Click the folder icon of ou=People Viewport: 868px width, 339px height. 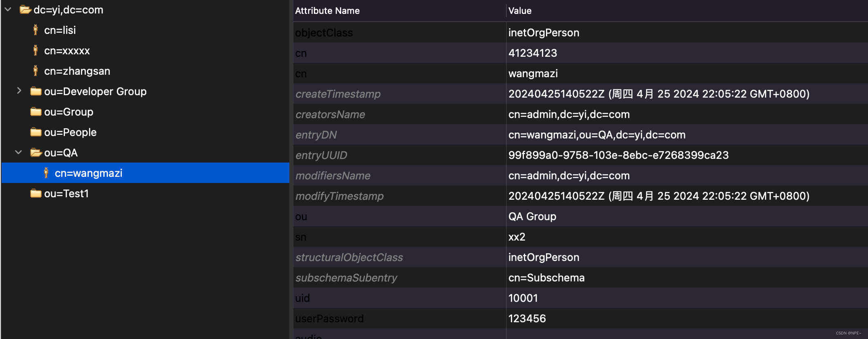(36, 132)
